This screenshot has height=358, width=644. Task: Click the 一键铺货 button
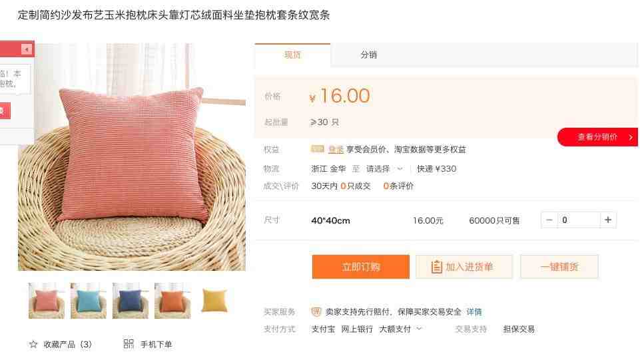point(559,267)
